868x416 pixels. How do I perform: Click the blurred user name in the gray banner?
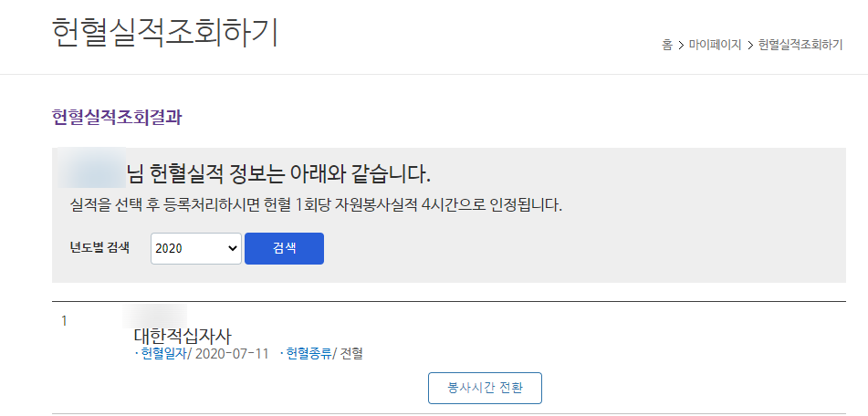(x=91, y=172)
